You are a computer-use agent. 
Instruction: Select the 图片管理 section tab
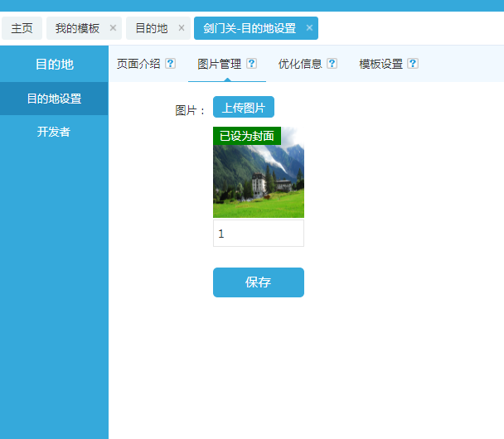pyautogui.click(x=219, y=64)
